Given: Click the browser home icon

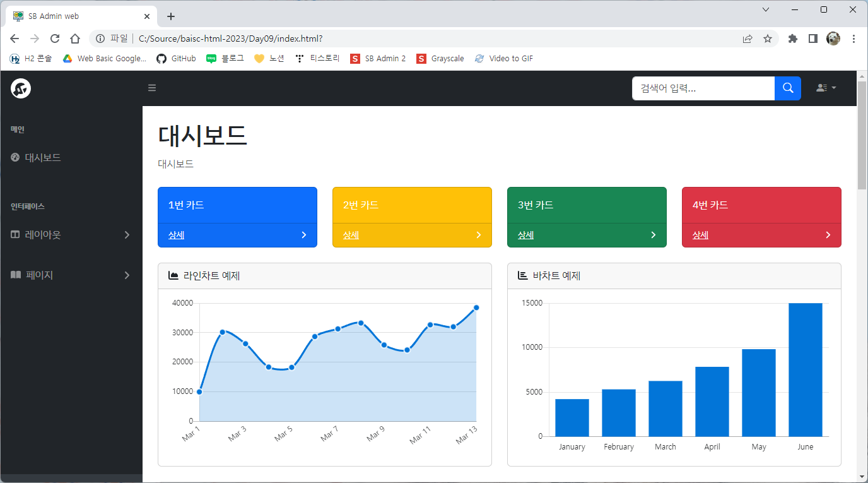Looking at the screenshot, I should 75,39.
